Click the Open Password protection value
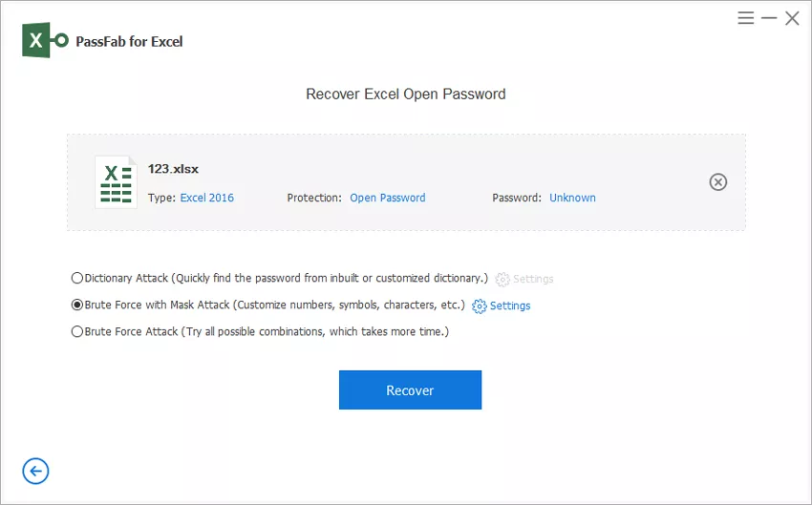812x505 pixels. pyautogui.click(x=387, y=198)
